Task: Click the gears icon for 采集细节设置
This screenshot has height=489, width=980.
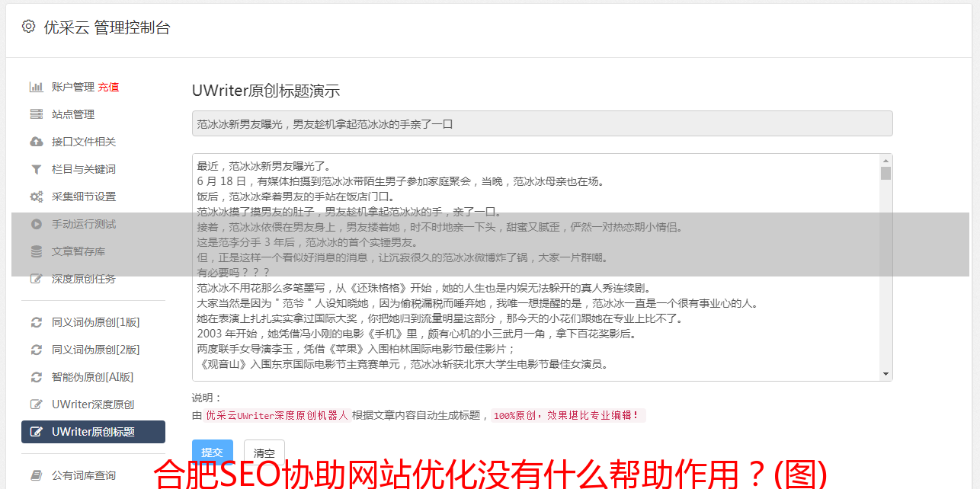Action: (36, 197)
